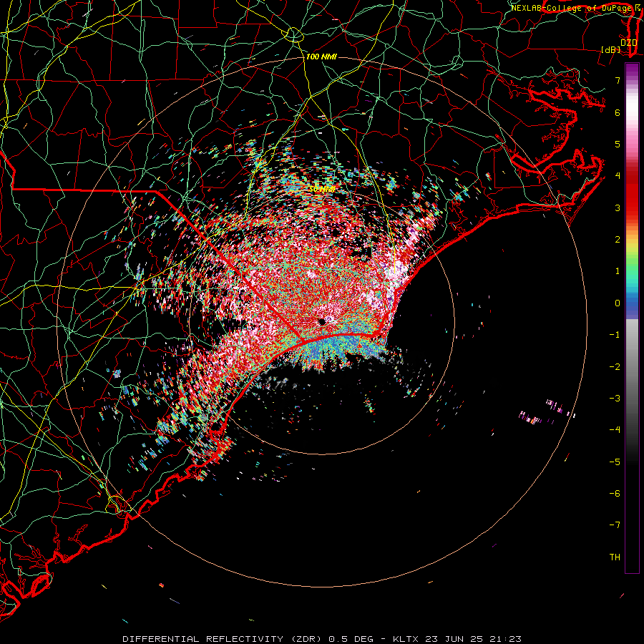Screen dimensions: 644x644
Task: Click the KLTX station identifier text
Action: [x=406, y=639]
